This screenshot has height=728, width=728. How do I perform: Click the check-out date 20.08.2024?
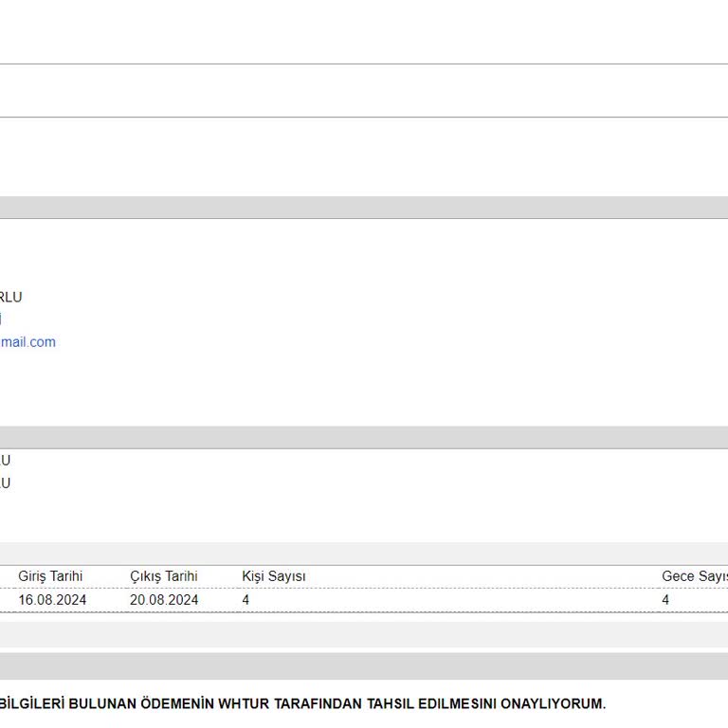pos(164,600)
